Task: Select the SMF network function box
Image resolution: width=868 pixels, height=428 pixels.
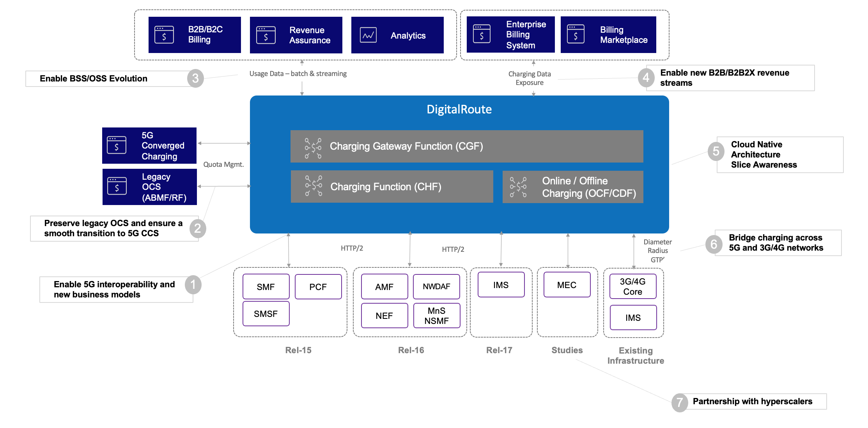Action: pyautogui.click(x=266, y=287)
